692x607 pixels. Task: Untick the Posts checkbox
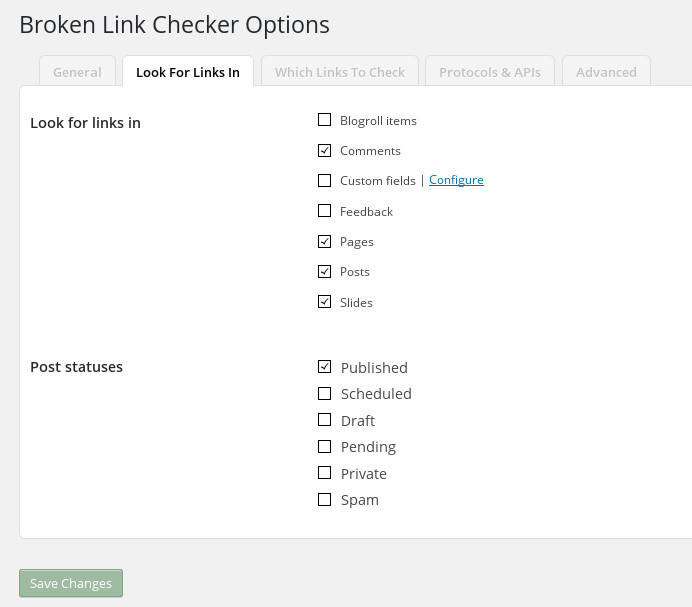coord(324,271)
